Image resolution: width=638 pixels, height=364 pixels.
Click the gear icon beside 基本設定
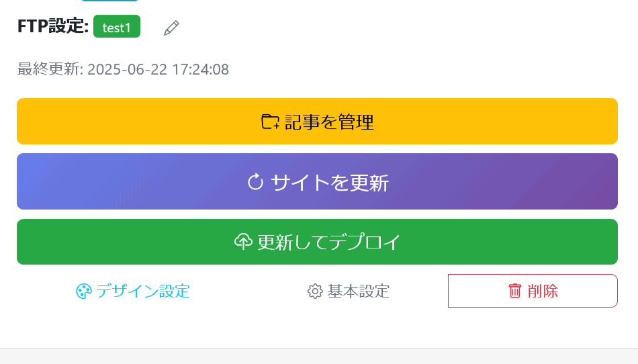pyautogui.click(x=315, y=291)
